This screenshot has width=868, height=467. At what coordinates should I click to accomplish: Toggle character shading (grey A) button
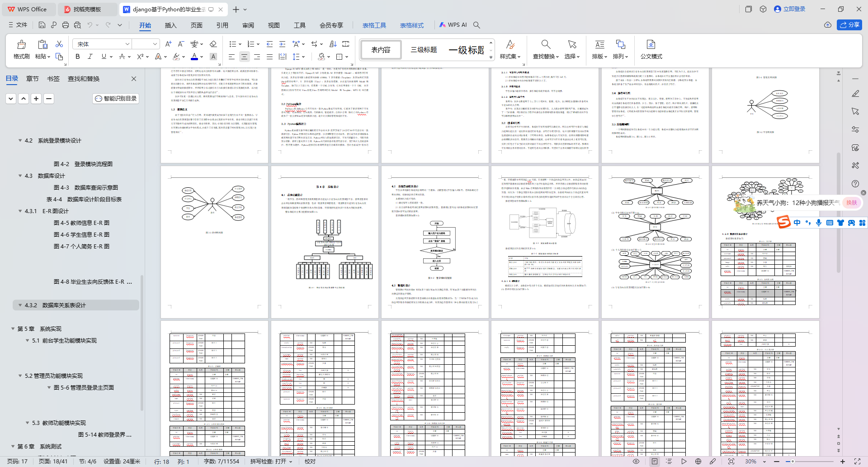(x=213, y=57)
